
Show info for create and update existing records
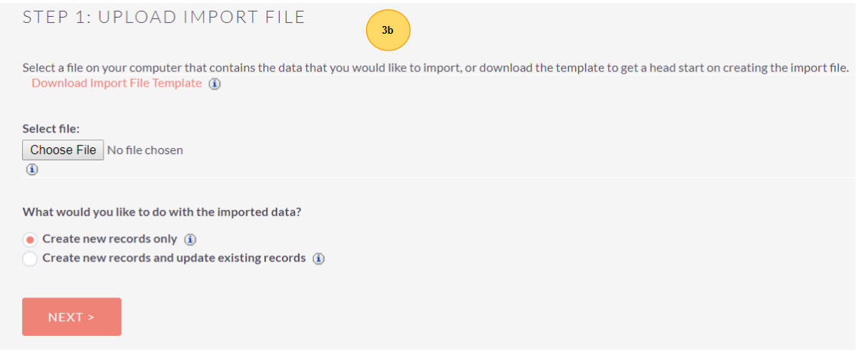click(319, 258)
